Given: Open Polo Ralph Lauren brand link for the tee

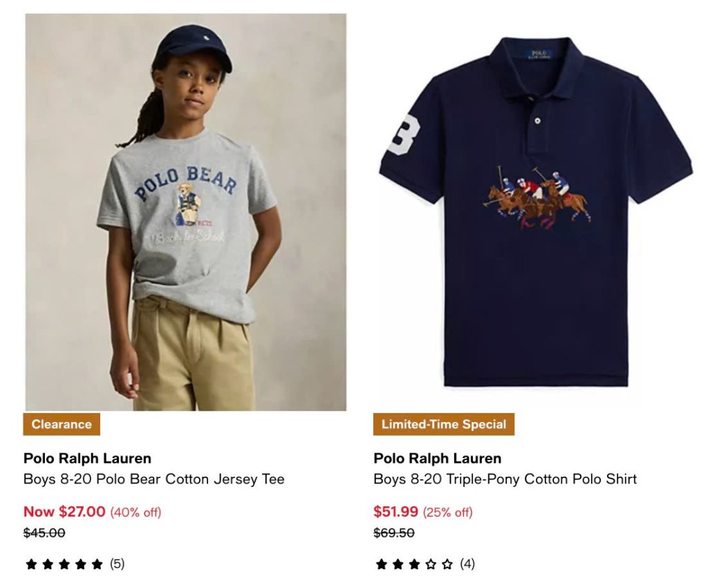Looking at the screenshot, I should (87, 458).
